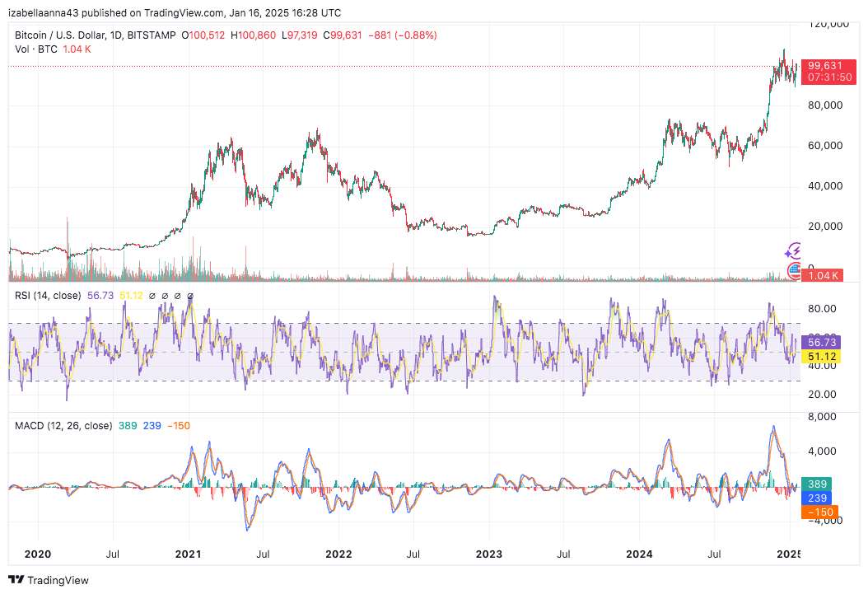
Task: Click the 2022 time axis label
Action: tap(338, 554)
